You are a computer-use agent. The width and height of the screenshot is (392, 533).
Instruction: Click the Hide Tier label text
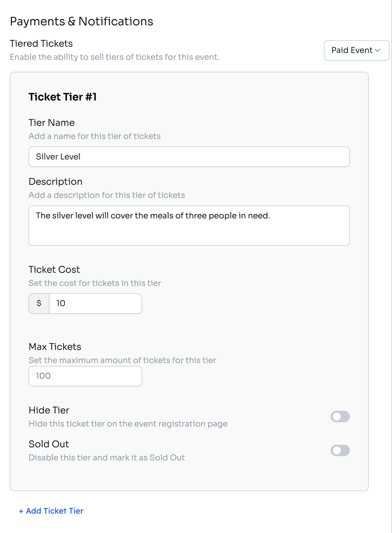click(49, 410)
